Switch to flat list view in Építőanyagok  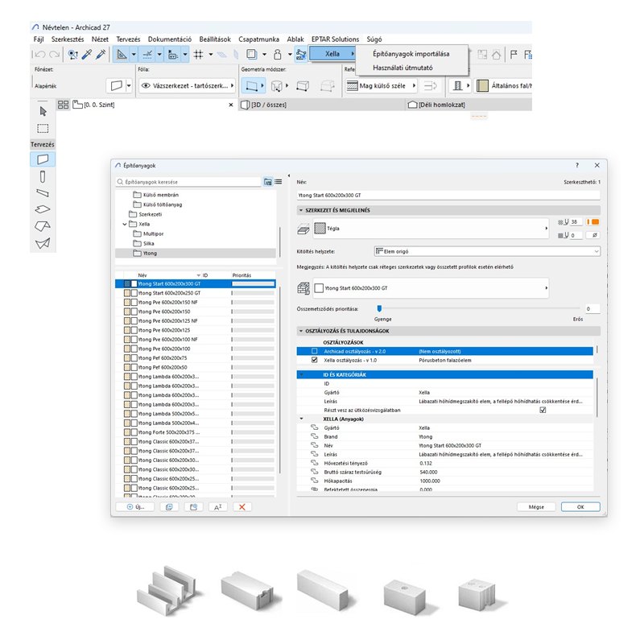coord(279,182)
